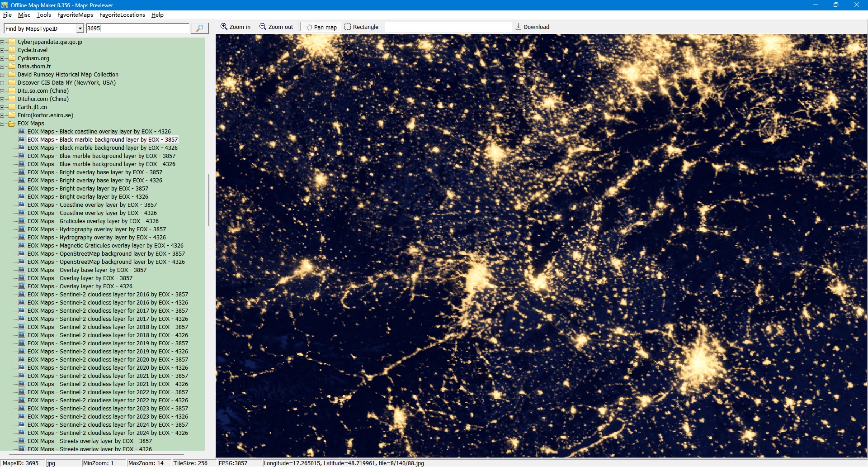Click the MapsTypeID search input field
The image size is (868, 467).
click(137, 29)
